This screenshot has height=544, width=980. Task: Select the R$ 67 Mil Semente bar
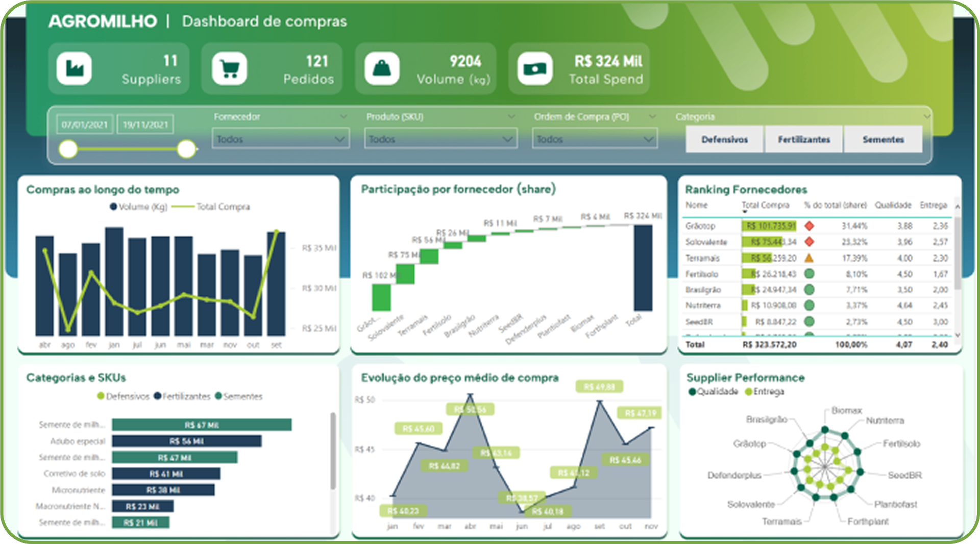pos(202,425)
